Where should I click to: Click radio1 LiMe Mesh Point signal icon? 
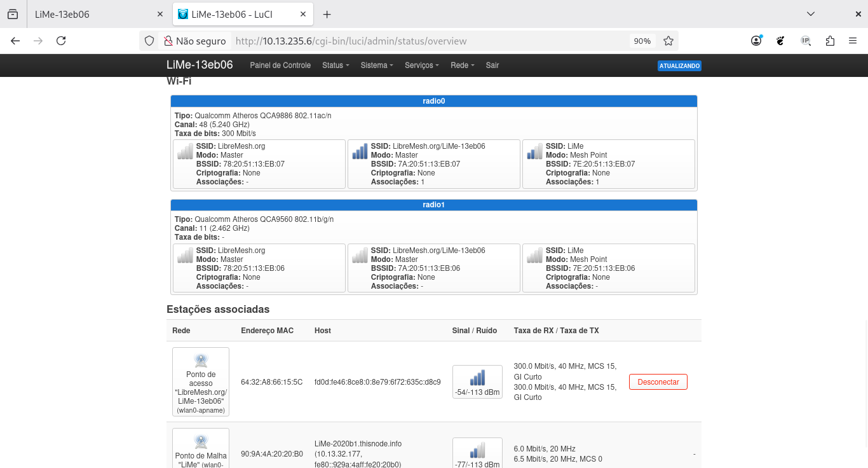(534, 255)
